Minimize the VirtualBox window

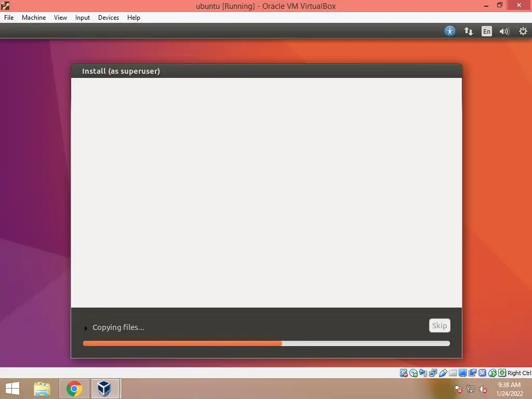pos(486,5)
